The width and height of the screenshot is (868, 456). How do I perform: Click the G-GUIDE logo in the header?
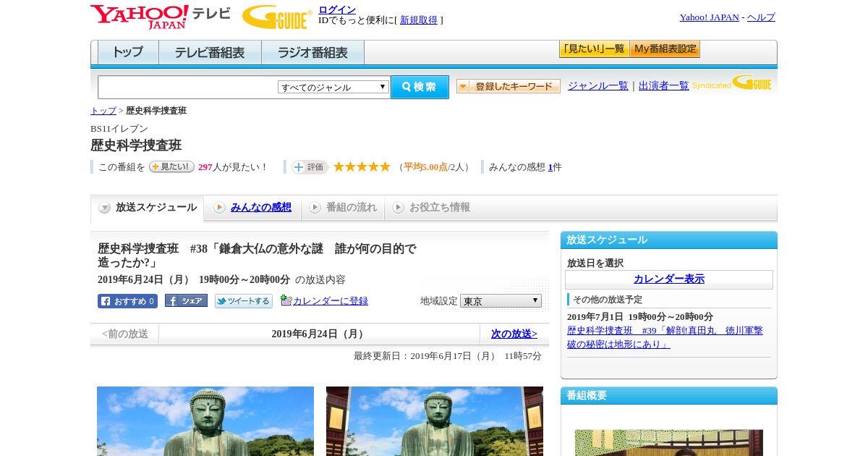(x=277, y=17)
